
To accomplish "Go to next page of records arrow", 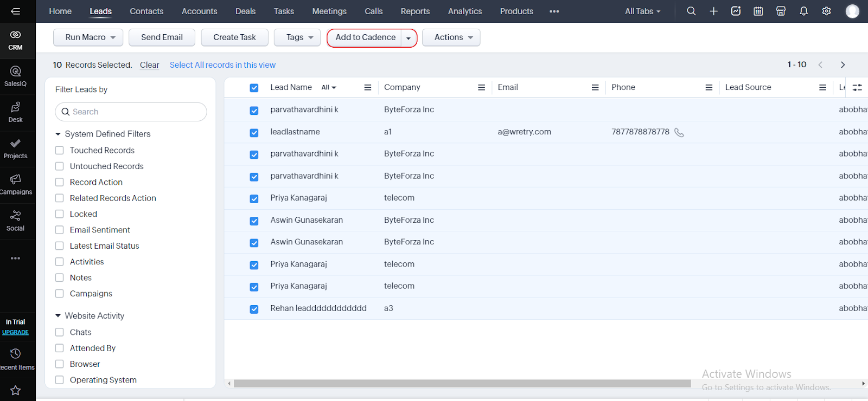I will coord(843,65).
